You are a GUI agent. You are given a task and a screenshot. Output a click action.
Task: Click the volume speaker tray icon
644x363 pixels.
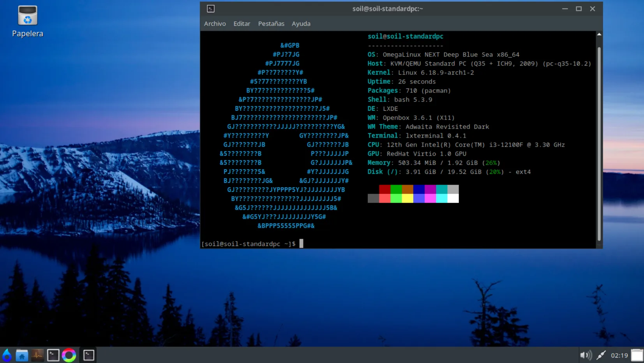(585, 355)
